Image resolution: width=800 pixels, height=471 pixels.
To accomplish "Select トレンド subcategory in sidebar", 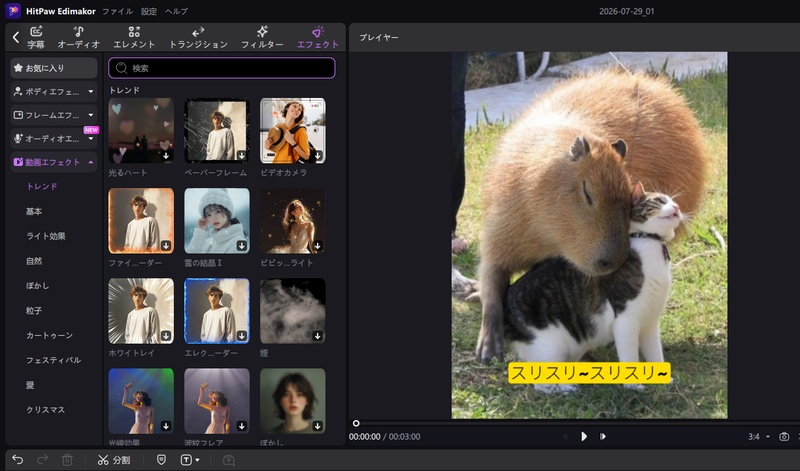I will click(42, 186).
